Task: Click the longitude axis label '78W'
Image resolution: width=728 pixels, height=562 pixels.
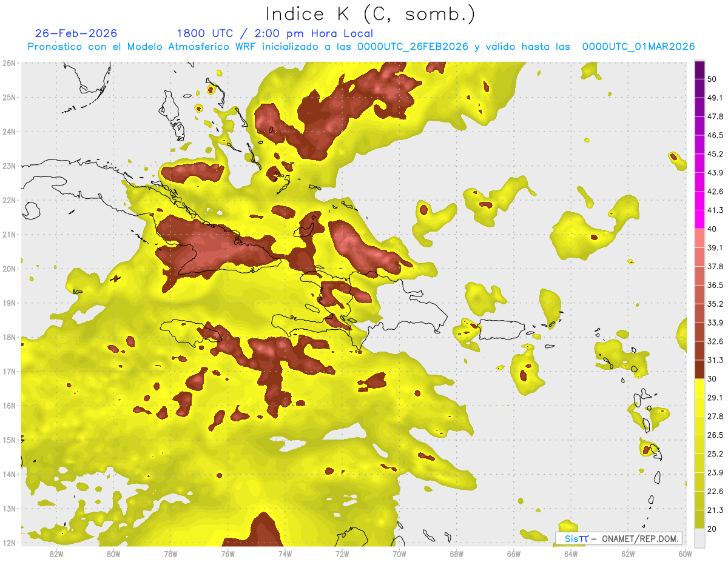Action: coord(170,554)
